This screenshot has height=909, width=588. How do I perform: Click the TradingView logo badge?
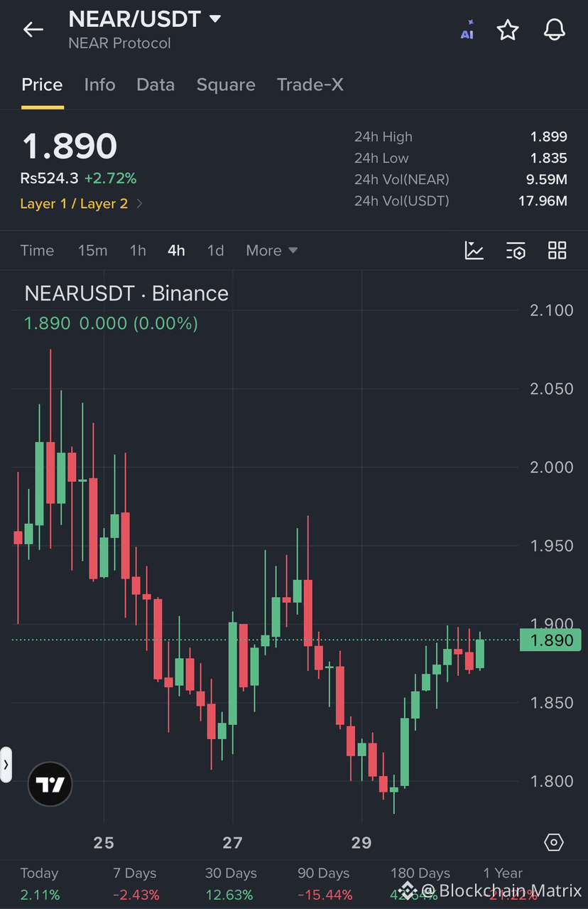[50, 785]
